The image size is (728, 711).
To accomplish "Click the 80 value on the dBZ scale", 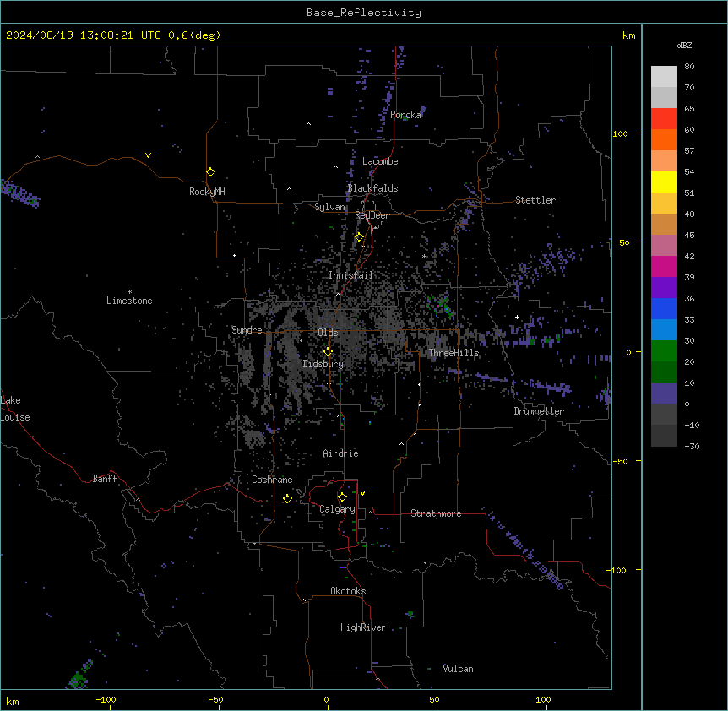I will click(689, 67).
